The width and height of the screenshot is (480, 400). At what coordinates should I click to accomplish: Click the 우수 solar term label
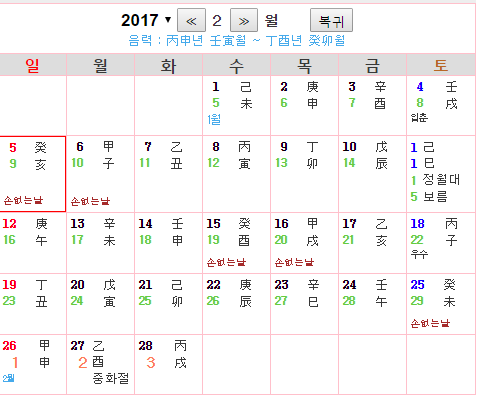419,254
